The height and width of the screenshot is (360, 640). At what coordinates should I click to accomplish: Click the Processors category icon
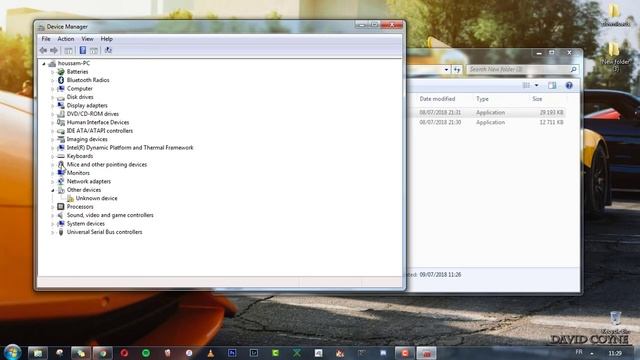click(61, 207)
